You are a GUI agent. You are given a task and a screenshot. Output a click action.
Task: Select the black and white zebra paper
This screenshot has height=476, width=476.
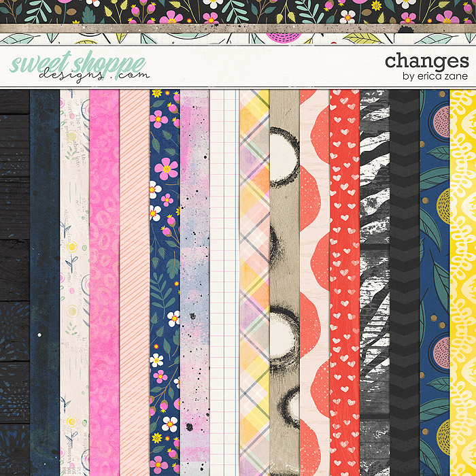coord(375,283)
